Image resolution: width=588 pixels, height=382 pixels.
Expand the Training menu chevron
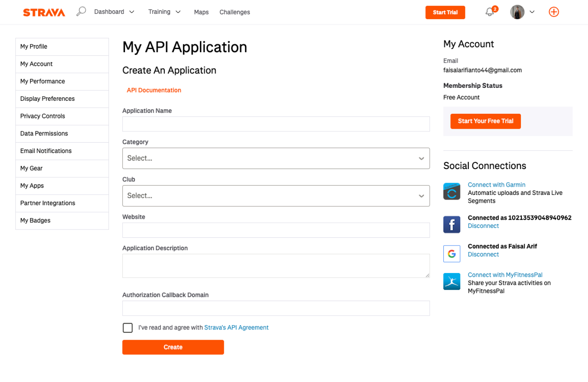click(178, 12)
